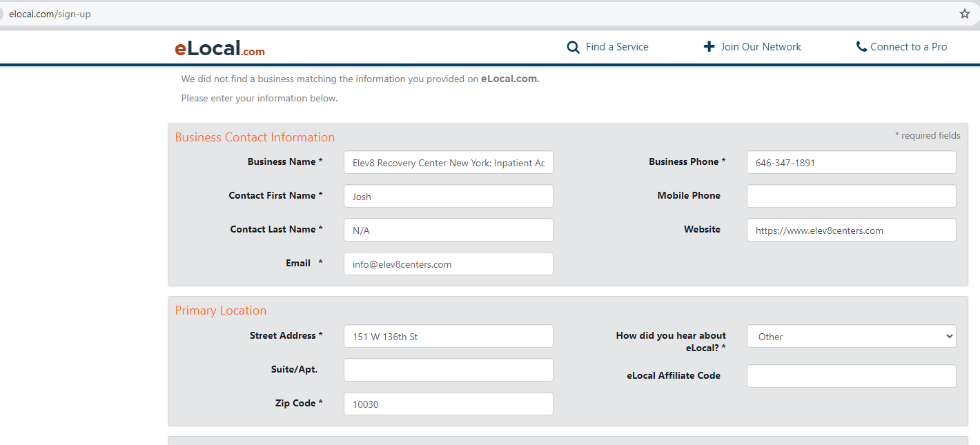Focus the eLocal Affiliate Code field
The width and height of the screenshot is (980, 445).
(852, 376)
